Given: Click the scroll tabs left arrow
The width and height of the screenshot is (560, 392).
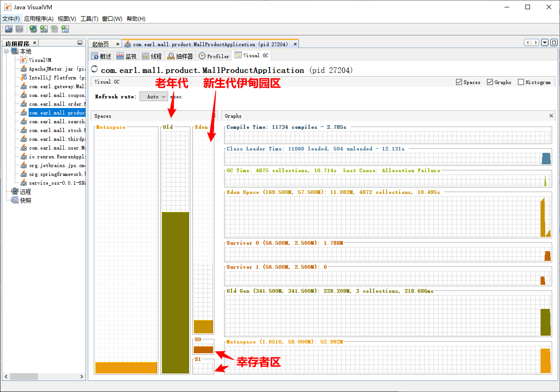Looking at the screenshot, I should click(x=528, y=42).
